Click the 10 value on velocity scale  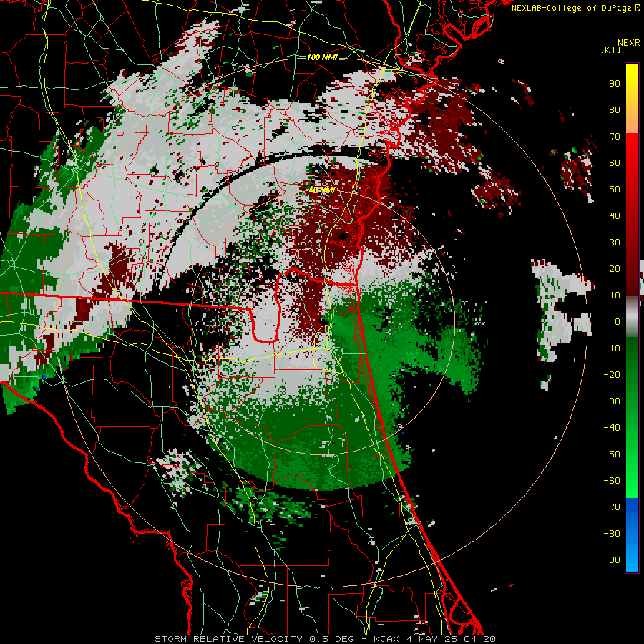coord(615,296)
